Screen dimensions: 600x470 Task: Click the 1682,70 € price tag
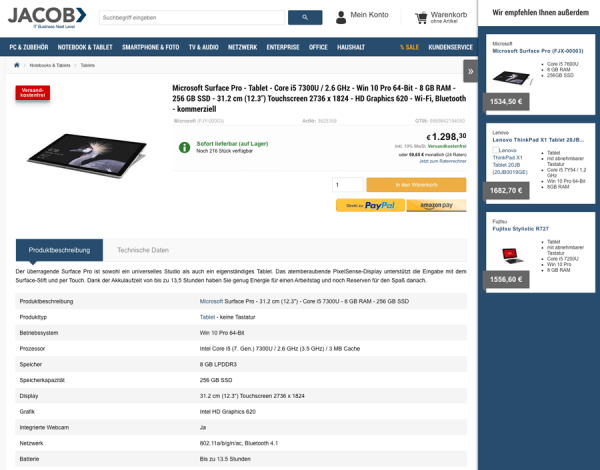tap(506, 191)
